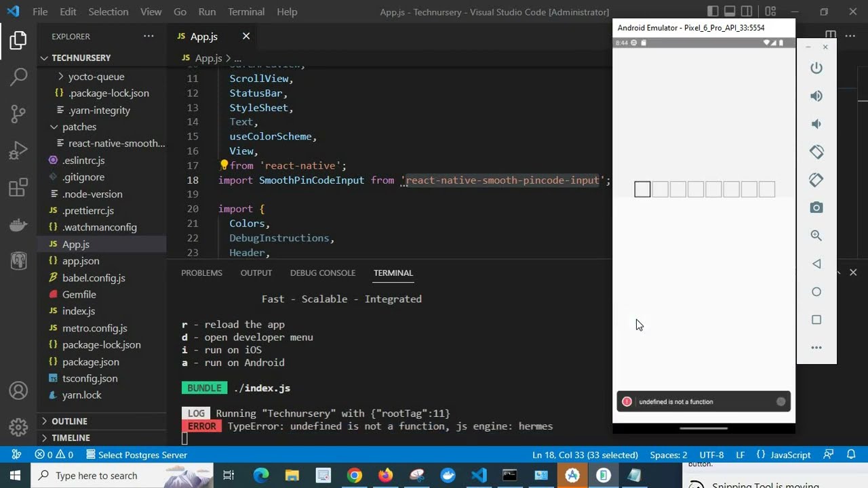Collapse the TECHNURSERY folder section

(102, 58)
